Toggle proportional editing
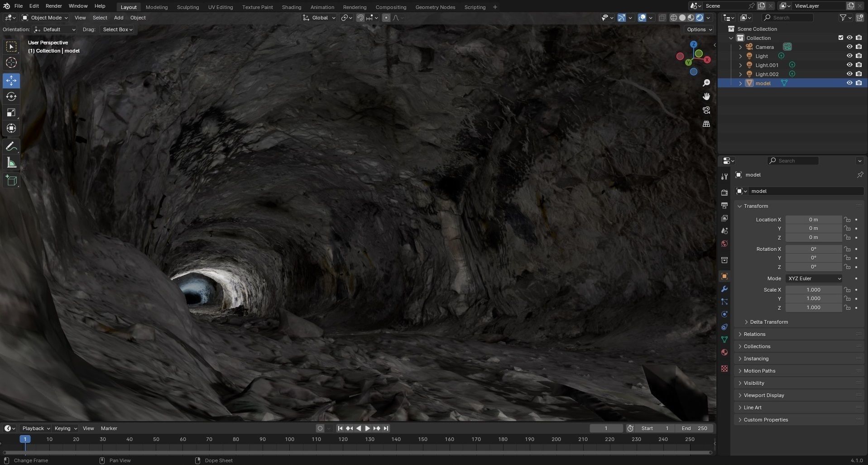This screenshot has width=868, height=465. (386, 18)
